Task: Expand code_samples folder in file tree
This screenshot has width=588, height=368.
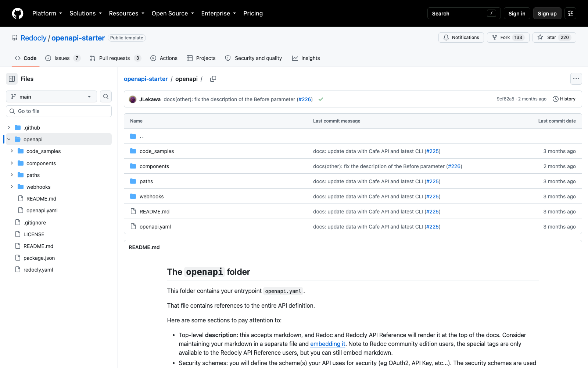Action: (12, 151)
